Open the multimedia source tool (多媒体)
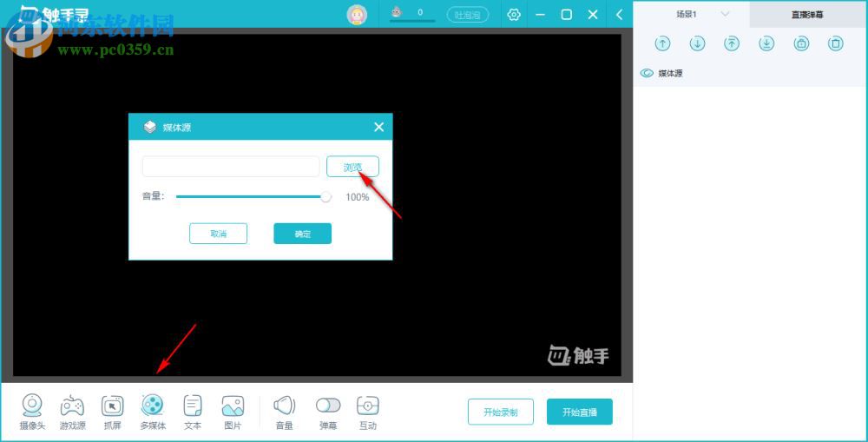This screenshot has height=442, width=868. (152, 412)
